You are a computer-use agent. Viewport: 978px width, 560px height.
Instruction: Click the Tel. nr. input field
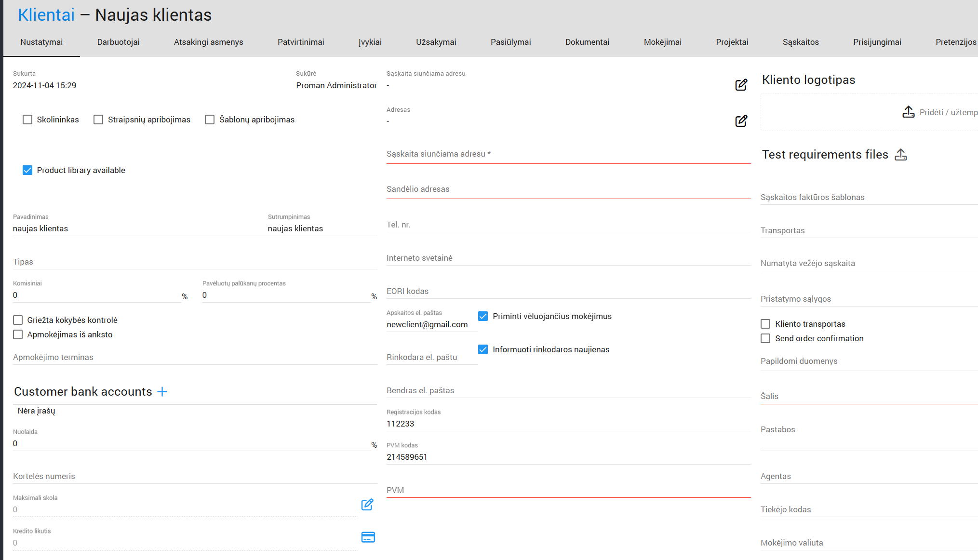(568, 225)
